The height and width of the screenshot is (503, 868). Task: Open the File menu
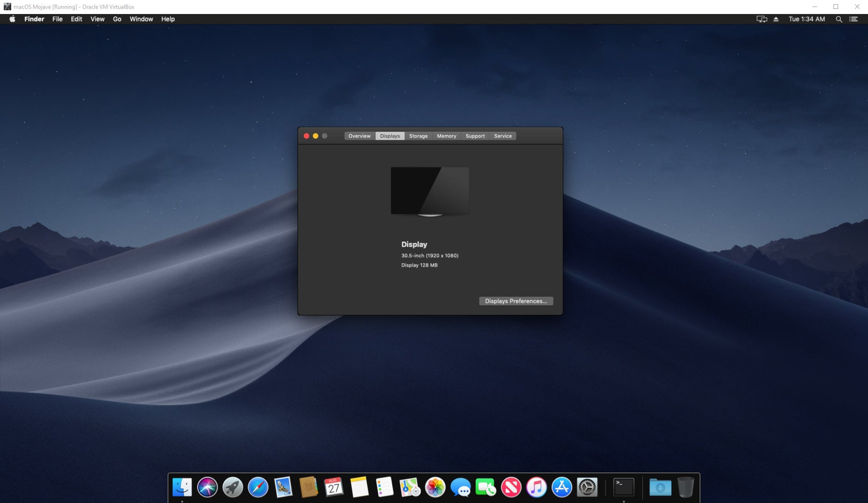point(57,19)
